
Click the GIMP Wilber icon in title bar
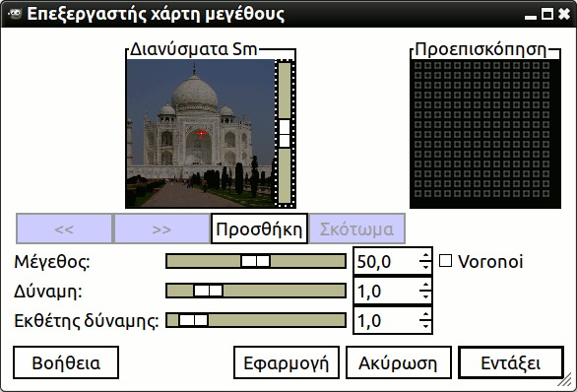(x=14, y=14)
